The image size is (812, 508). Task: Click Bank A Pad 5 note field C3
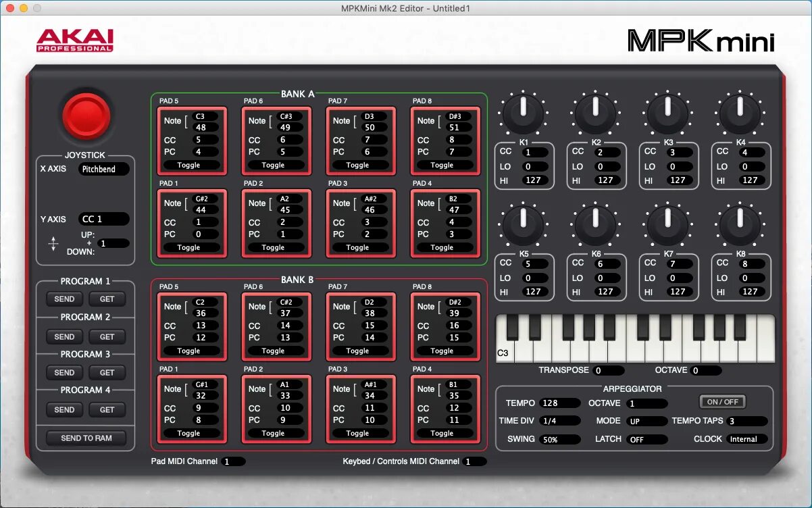click(205, 116)
